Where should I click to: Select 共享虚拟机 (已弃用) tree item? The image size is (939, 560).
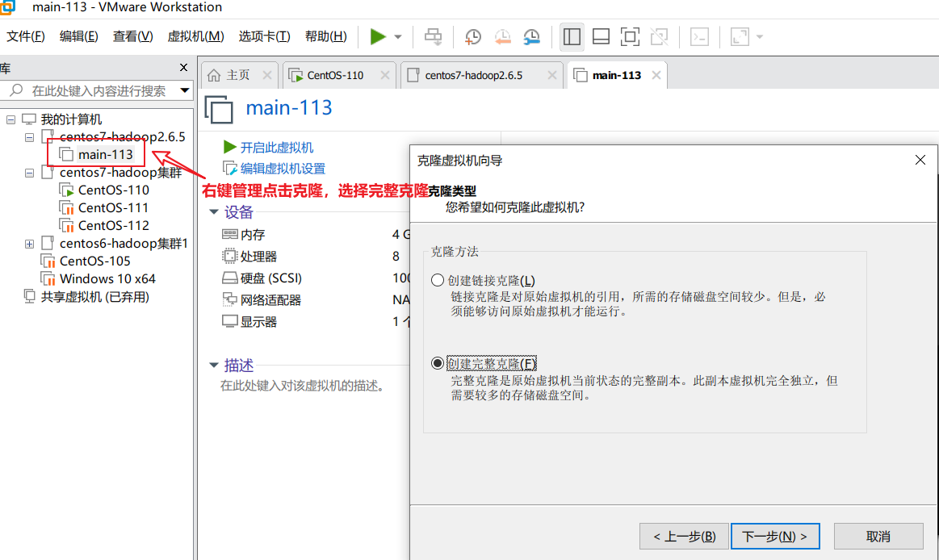pos(94,297)
